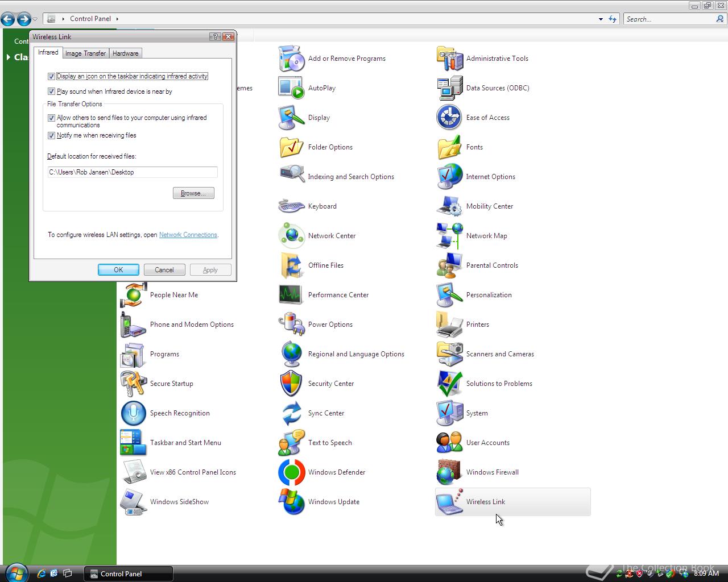Open the recent pages dropdown arrow

35,19
